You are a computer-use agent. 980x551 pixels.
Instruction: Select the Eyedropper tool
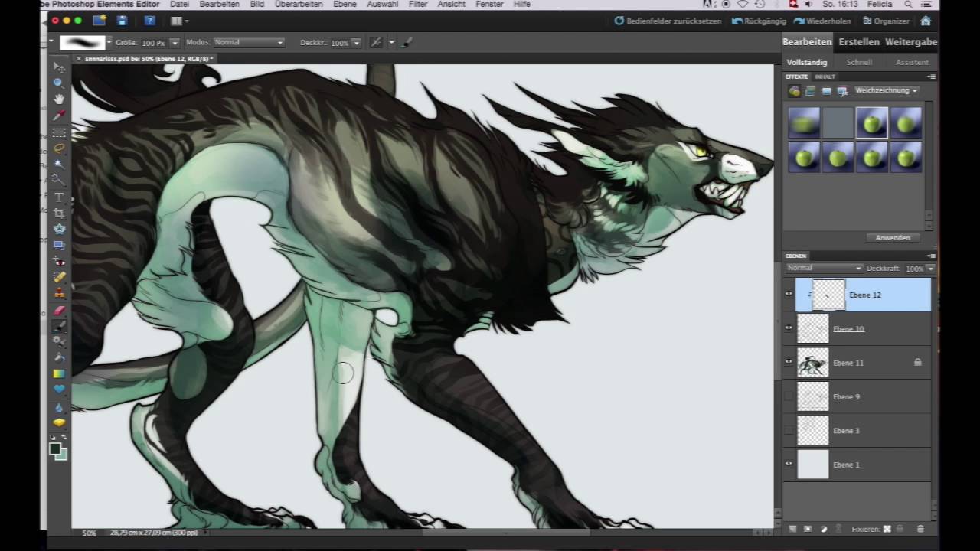59,115
